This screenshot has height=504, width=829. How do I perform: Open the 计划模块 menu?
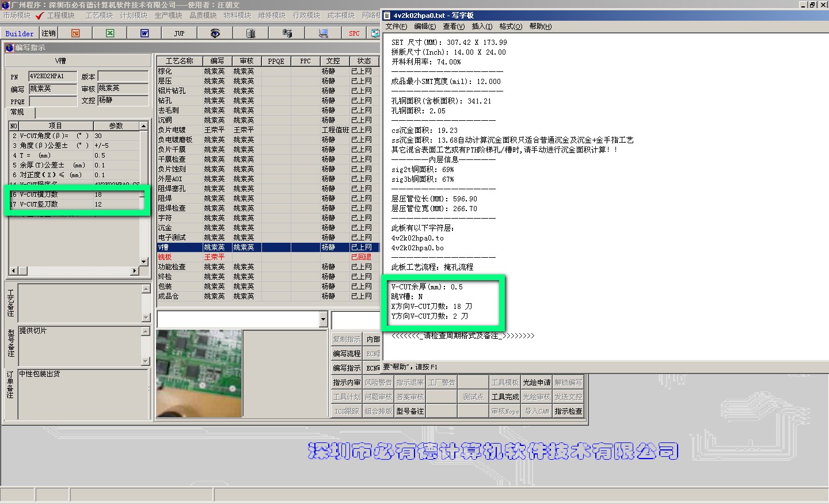pyautogui.click(x=134, y=16)
